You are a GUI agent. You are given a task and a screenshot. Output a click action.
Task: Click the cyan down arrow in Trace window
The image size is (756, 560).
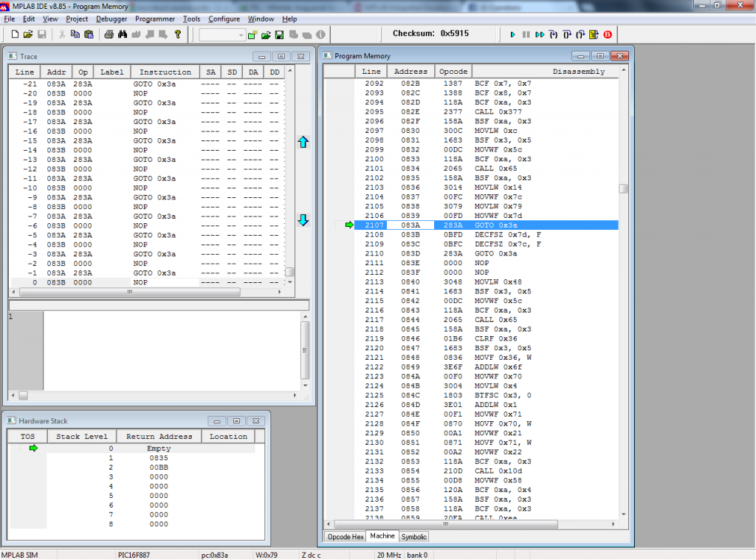(303, 220)
